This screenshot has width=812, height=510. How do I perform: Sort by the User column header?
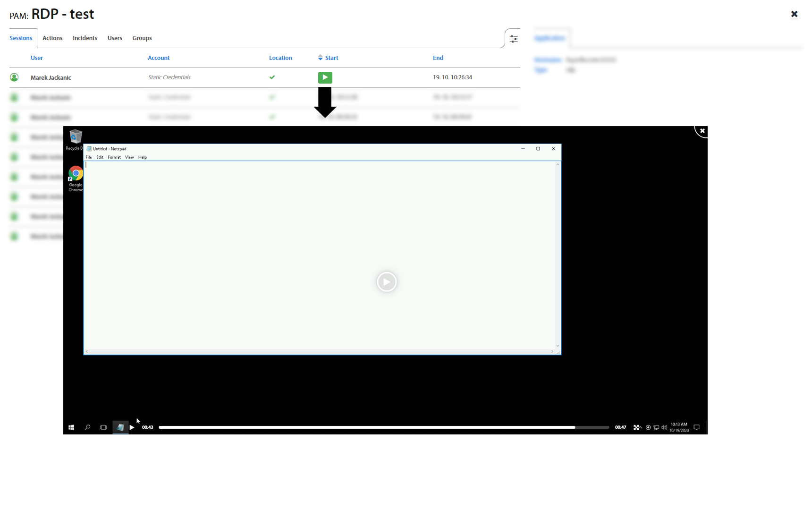pyautogui.click(x=37, y=58)
